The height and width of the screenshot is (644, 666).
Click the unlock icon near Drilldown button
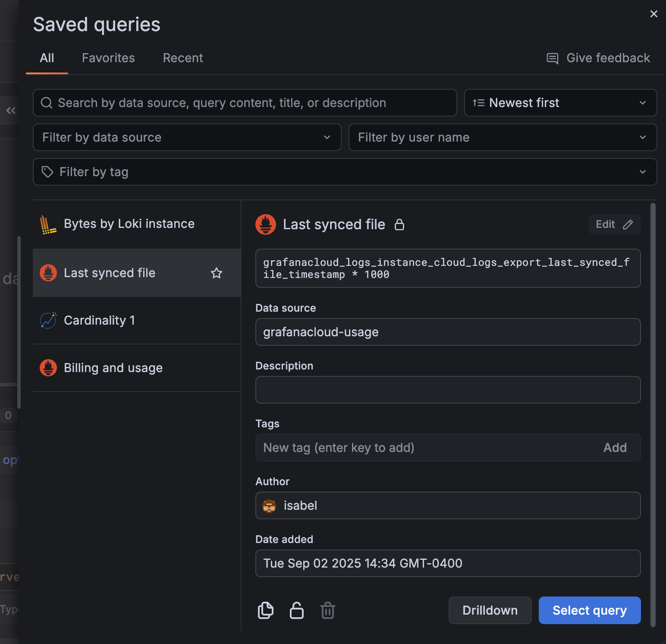[297, 610]
